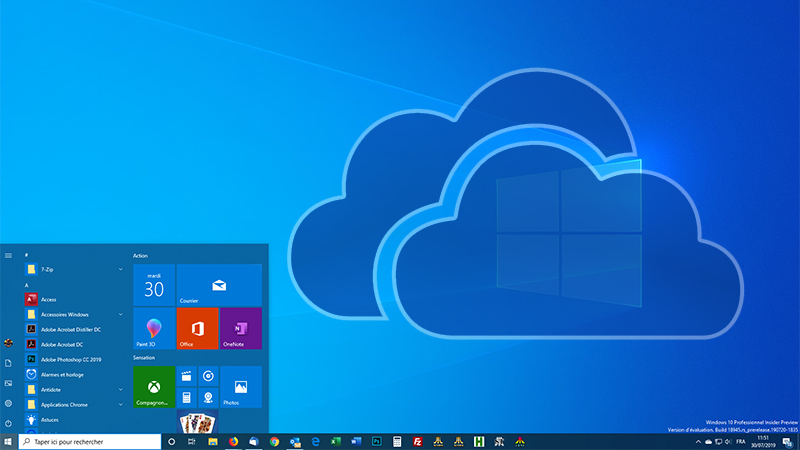Image resolution: width=800 pixels, height=450 pixels.
Task: Open the Solitaire playing cards tile
Action: click(197, 421)
